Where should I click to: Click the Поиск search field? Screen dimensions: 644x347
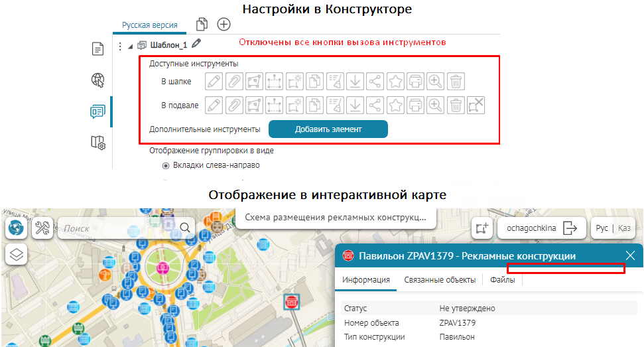[119, 228]
